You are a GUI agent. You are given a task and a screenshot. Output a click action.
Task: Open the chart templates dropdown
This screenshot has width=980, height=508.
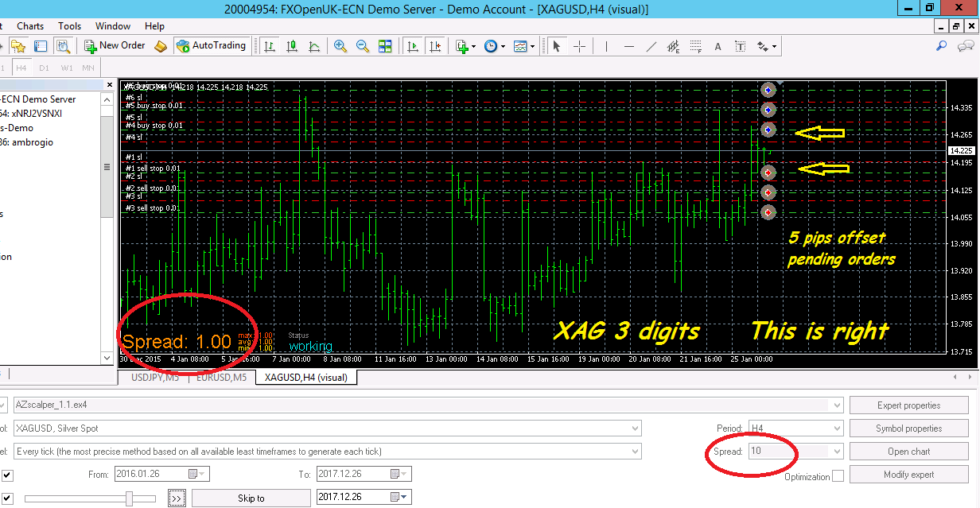coord(523,46)
